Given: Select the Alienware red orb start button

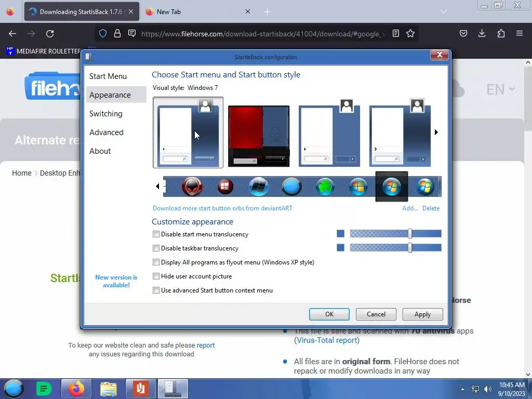Looking at the screenshot, I should 192,187.
